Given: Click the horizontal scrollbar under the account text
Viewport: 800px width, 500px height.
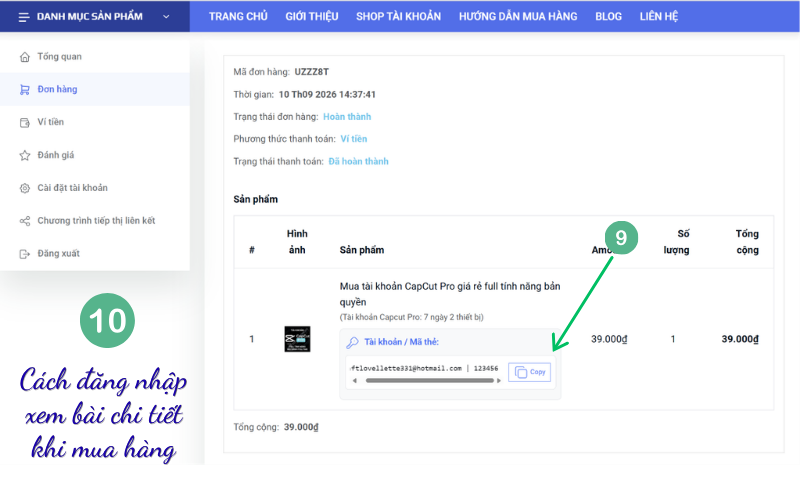Looking at the screenshot, I should click(x=430, y=381).
